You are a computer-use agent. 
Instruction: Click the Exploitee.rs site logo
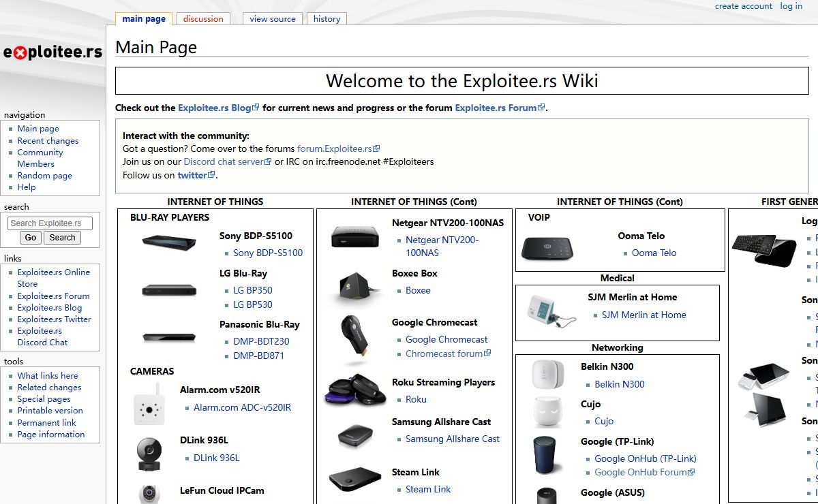52,52
